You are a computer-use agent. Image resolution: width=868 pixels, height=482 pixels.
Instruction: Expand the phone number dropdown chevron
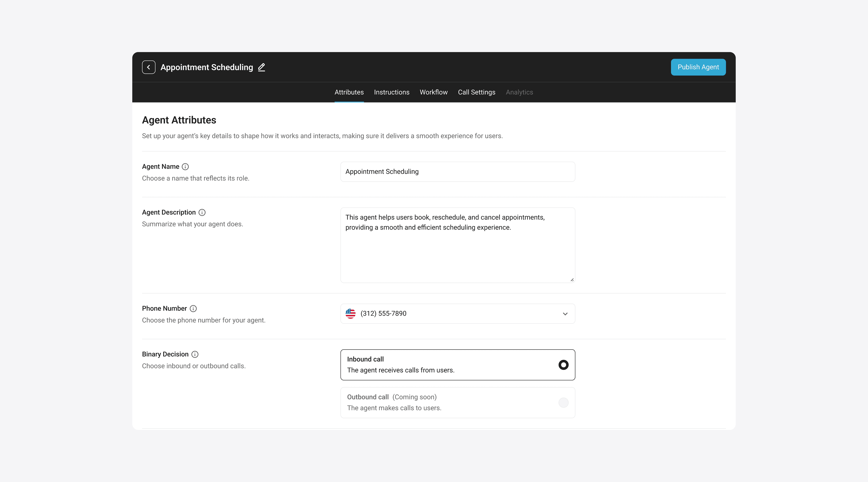(x=565, y=314)
